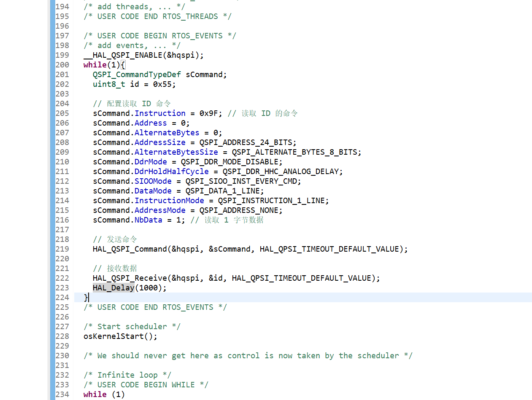
Task: Select the Instruction member link on line 205
Action: 160,113
